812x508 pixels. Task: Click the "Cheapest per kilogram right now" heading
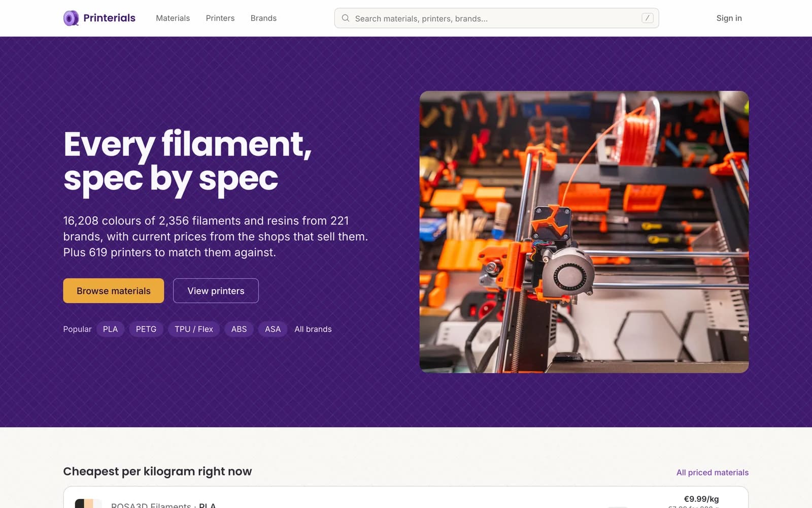[x=157, y=471]
